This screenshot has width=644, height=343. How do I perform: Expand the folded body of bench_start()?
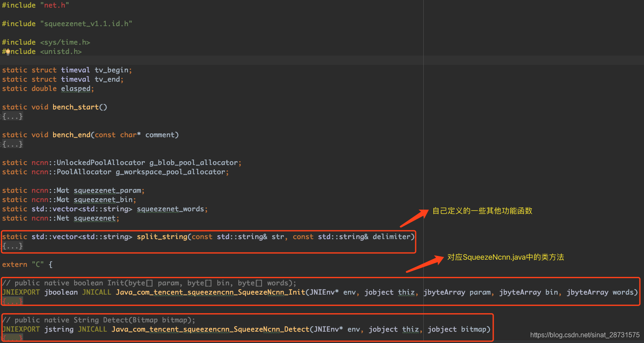(x=13, y=117)
